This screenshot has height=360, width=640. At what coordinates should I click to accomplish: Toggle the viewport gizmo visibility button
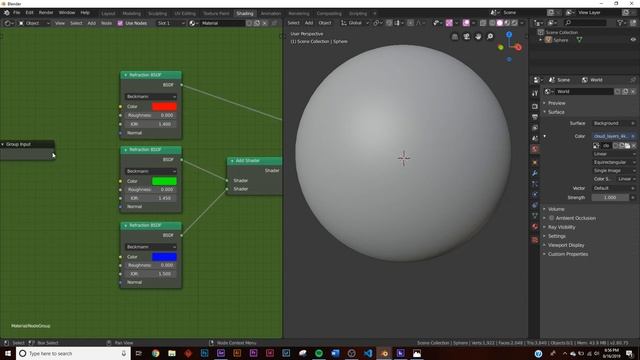449,23
